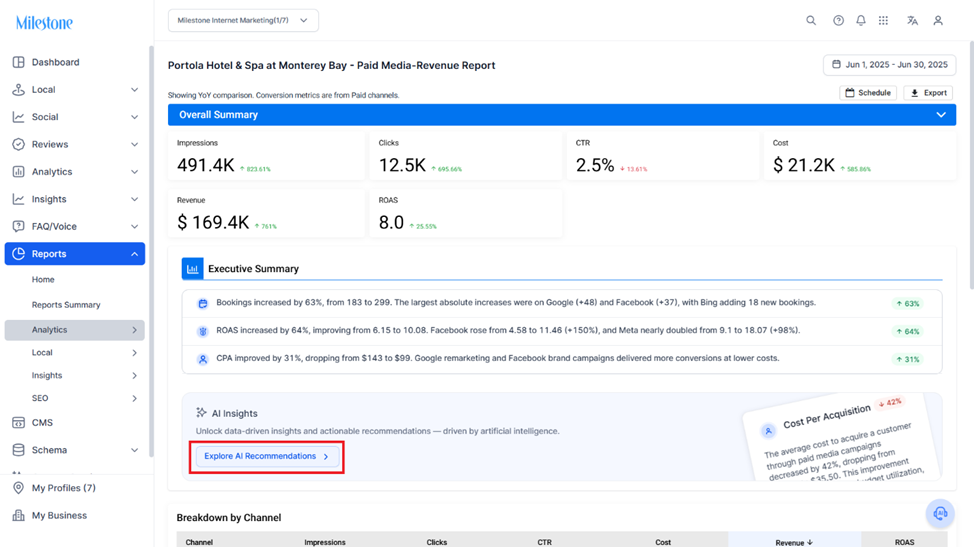Open the user profile icon
This screenshot has height=547, width=974.
(x=938, y=20)
